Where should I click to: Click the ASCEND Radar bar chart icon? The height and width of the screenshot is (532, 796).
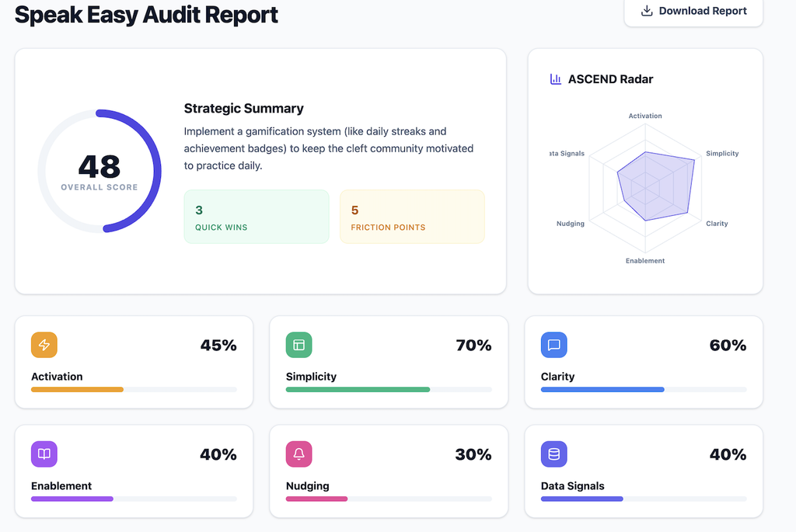pos(555,79)
